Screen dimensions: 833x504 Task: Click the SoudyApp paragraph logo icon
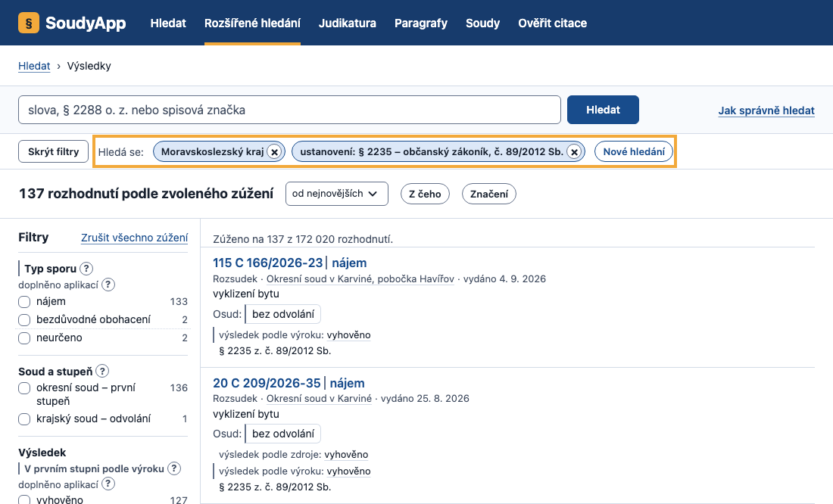tap(29, 23)
